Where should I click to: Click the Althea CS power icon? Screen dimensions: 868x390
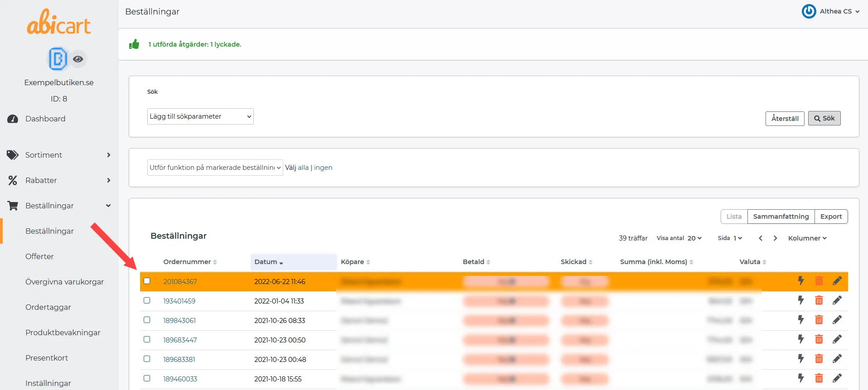(809, 11)
